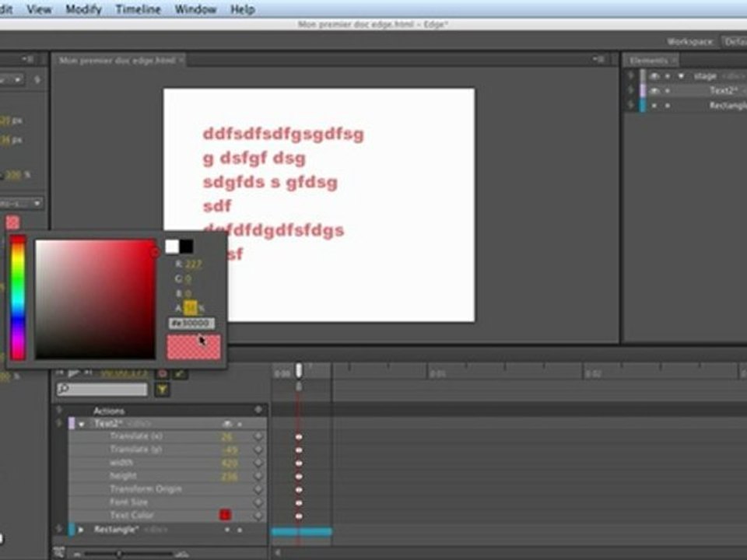Screen dimensions: 747x560
Task: Click the red Text Color swatch in timeline
Action: [x=225, y=515]
